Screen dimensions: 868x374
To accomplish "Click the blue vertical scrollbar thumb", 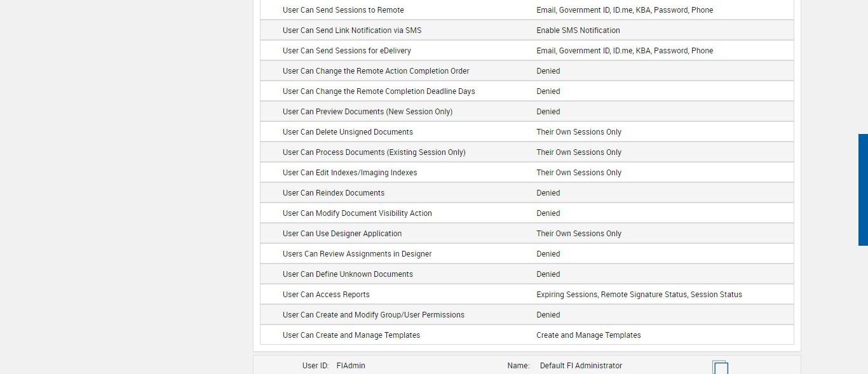I will click(x=863, y=189).
